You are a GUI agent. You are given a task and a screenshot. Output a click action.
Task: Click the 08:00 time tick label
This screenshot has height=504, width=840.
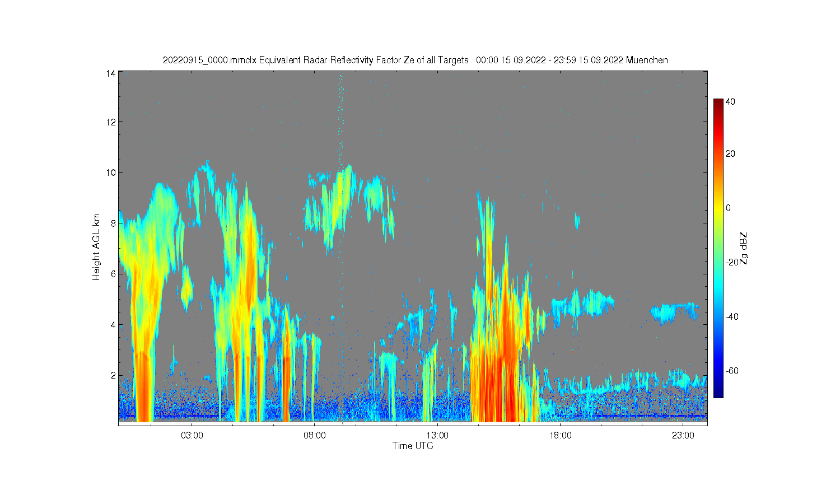(315, 435)
